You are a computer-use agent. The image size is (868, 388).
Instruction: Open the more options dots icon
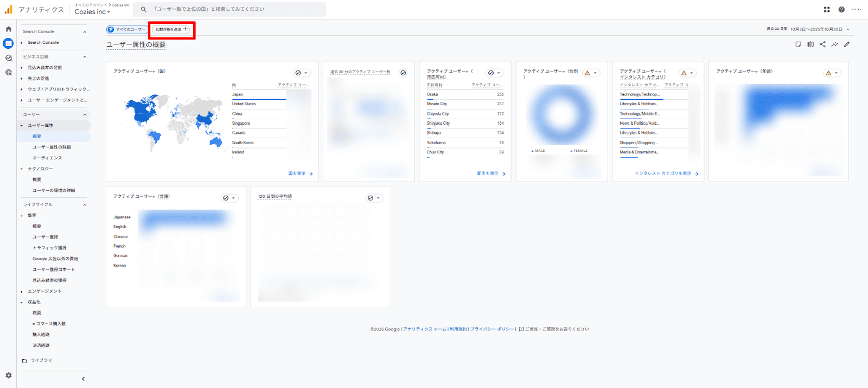[x=856, y=9]
